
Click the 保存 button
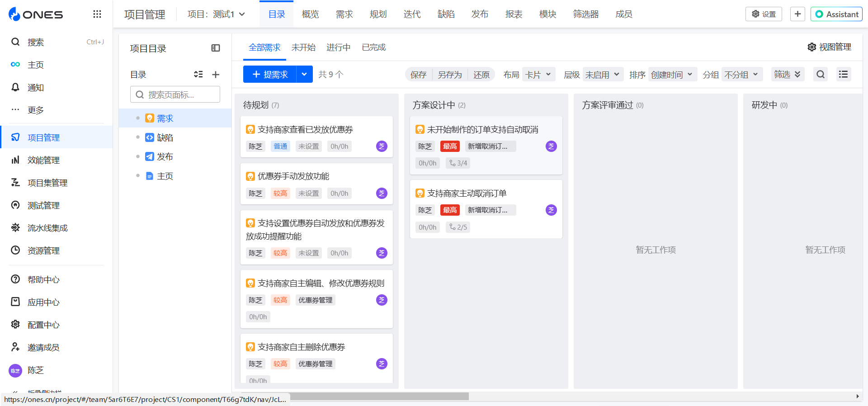pos(418,75)
